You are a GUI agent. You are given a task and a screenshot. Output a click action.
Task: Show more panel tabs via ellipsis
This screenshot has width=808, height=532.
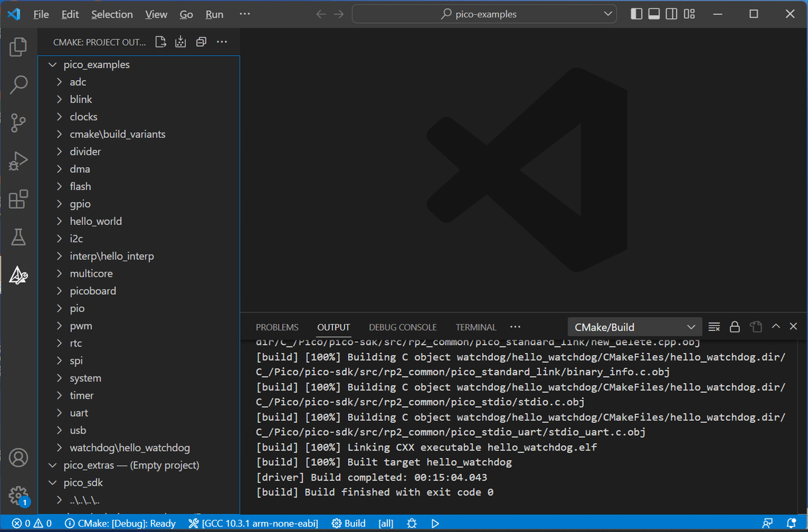516,327
